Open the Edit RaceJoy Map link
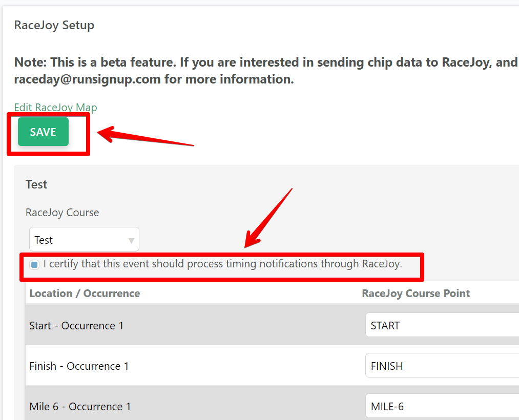The height and width of the screenshot is (420, 519). click(56, 107)
